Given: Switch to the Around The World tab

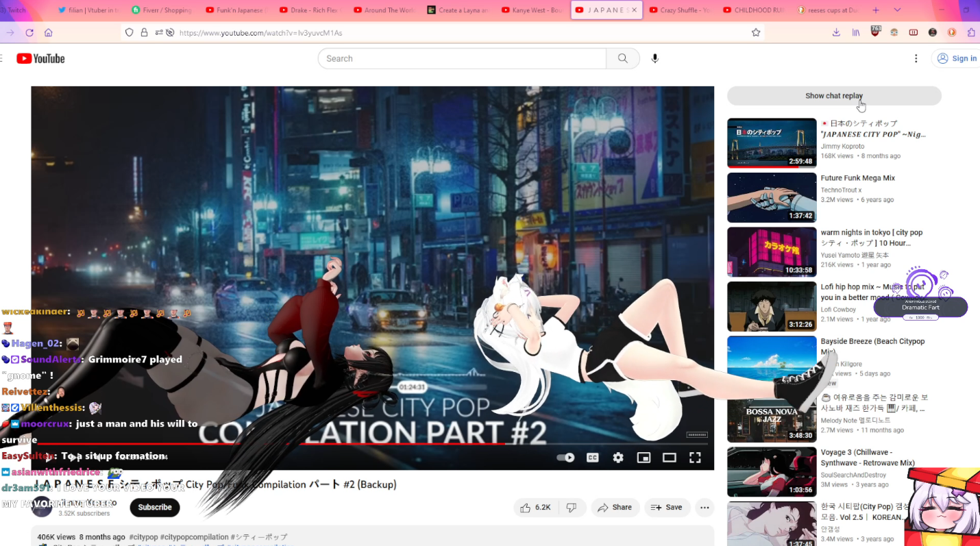Looking at the screenshot, I should coord(384,10).
